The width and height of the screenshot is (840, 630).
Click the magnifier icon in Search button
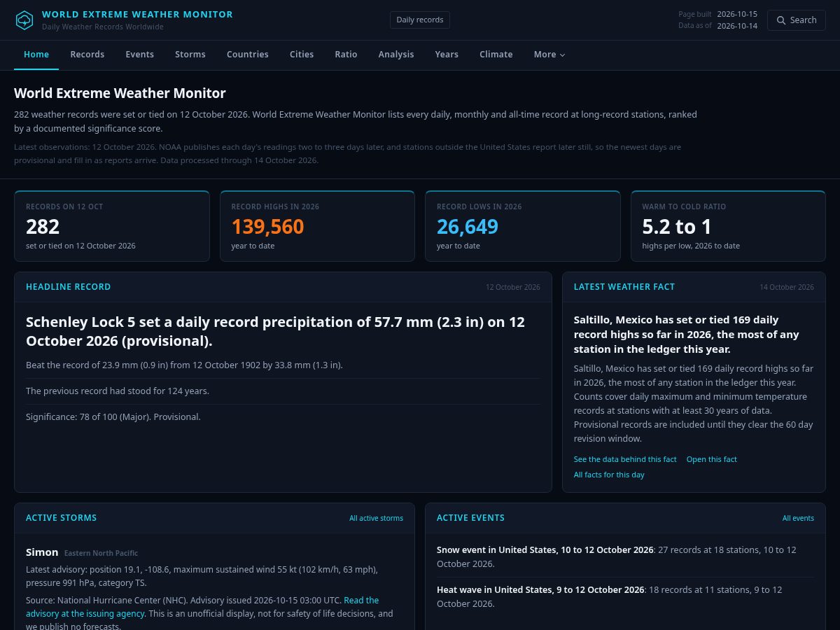pos(781,20)
